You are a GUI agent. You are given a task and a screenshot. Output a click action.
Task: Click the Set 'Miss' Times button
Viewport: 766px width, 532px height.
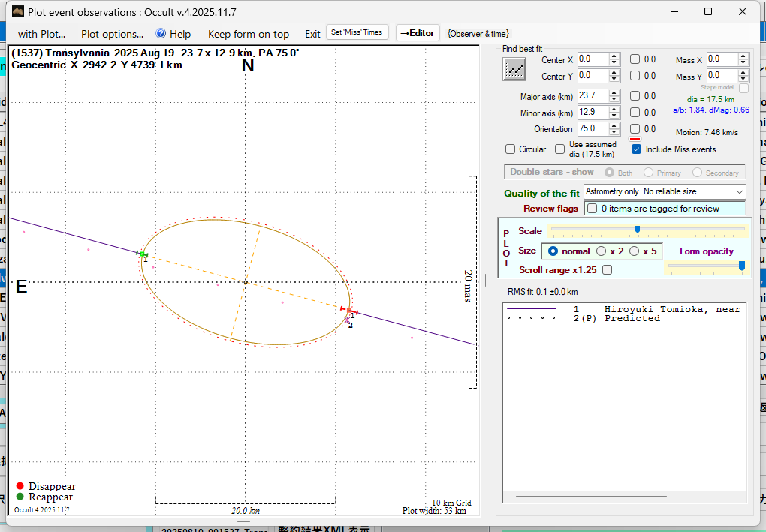click(357, 32)
